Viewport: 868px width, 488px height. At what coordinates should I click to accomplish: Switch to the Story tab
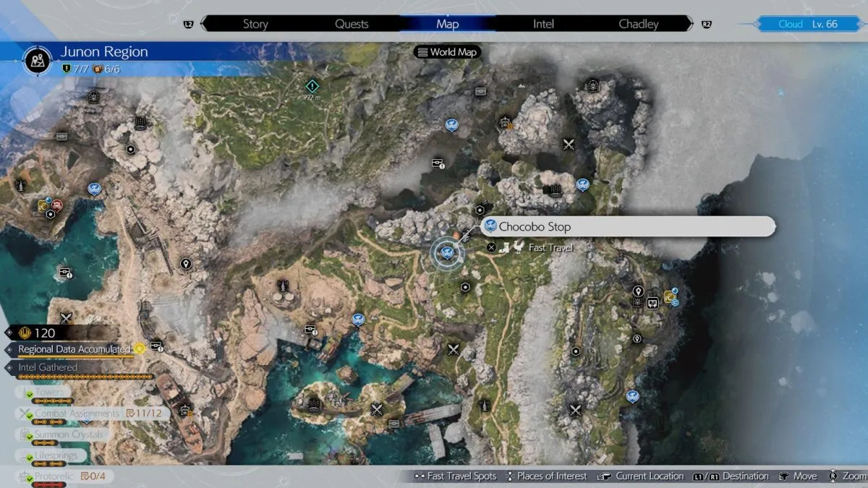255,24
